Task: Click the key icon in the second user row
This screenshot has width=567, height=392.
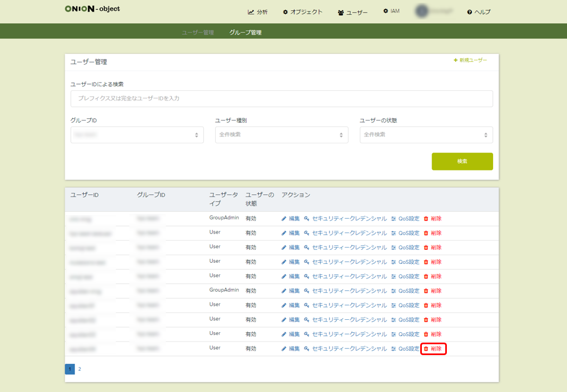Action: 307,233
